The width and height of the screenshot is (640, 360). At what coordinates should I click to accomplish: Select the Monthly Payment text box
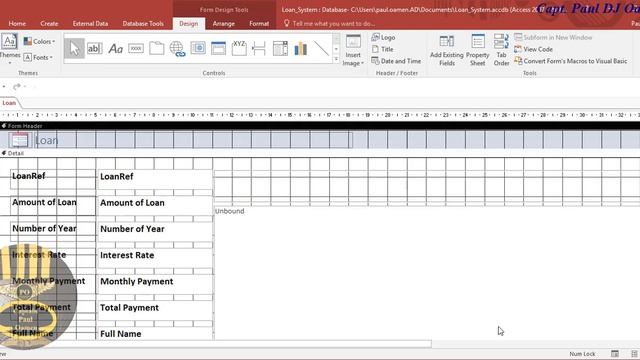pyautogui.click(x=155, y=284)
